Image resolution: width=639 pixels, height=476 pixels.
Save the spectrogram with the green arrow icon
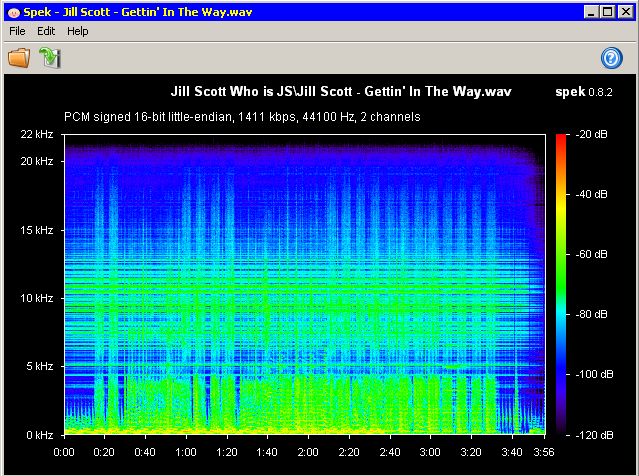tap(50, 57)
